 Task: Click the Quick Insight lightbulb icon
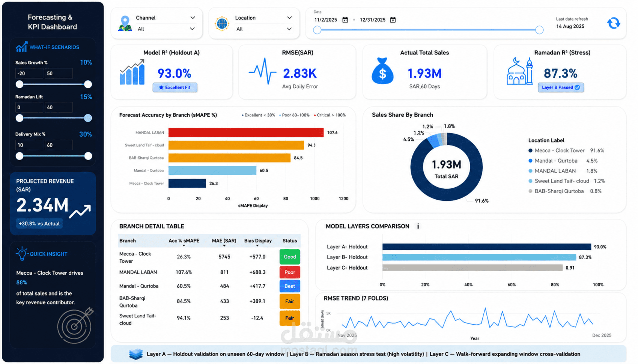[x=22, y=254]
